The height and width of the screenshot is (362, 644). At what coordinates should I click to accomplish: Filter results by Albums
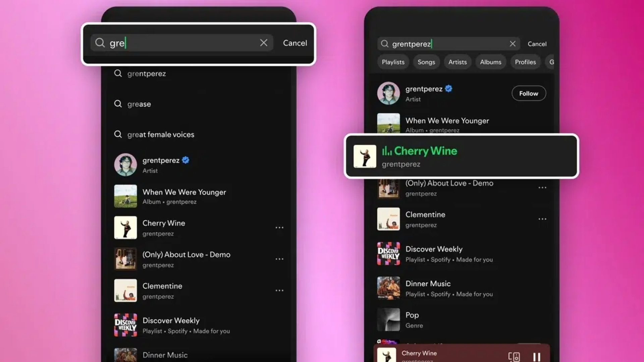coord(490,62)
